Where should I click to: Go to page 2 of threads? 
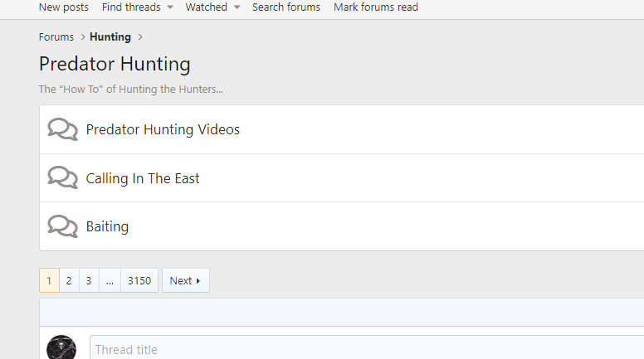tap(69, 281)
